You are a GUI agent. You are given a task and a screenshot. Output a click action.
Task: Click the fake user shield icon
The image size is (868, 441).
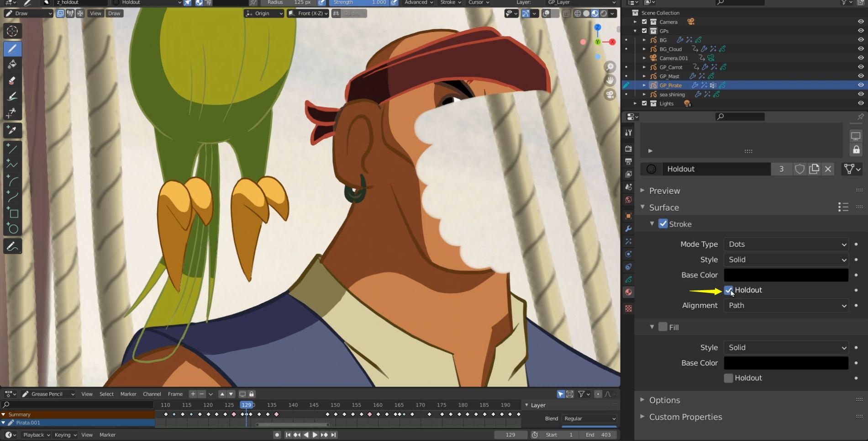800,169
